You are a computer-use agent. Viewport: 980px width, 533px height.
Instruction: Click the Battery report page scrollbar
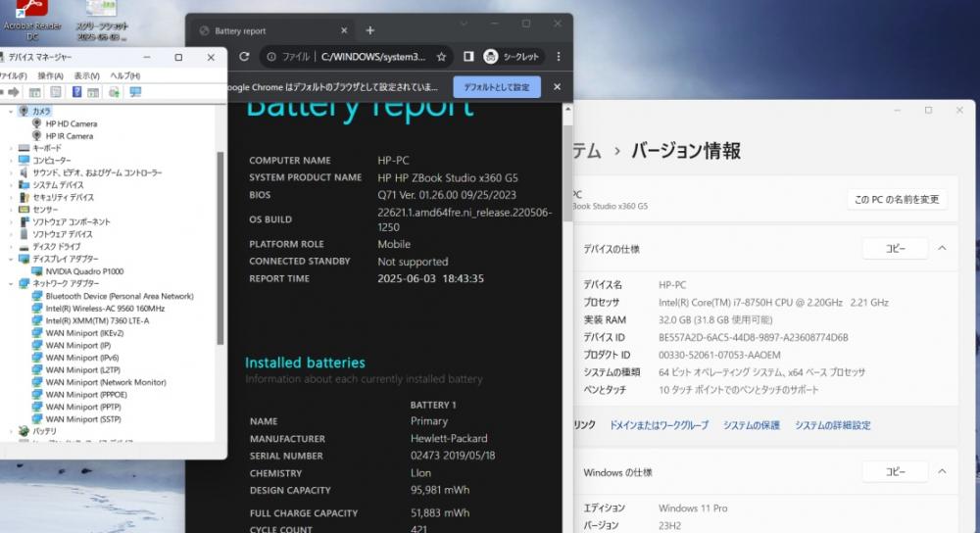[x=567, y=173]
